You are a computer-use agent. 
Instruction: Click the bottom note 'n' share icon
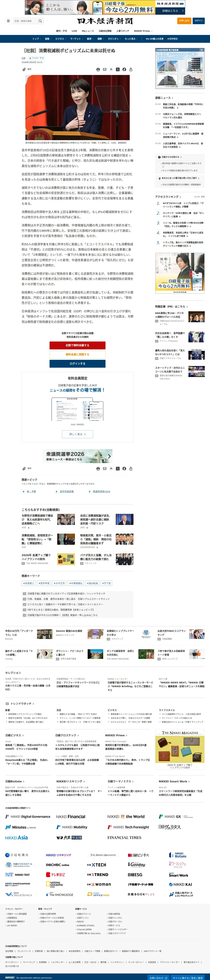click(x=111, y=469)
